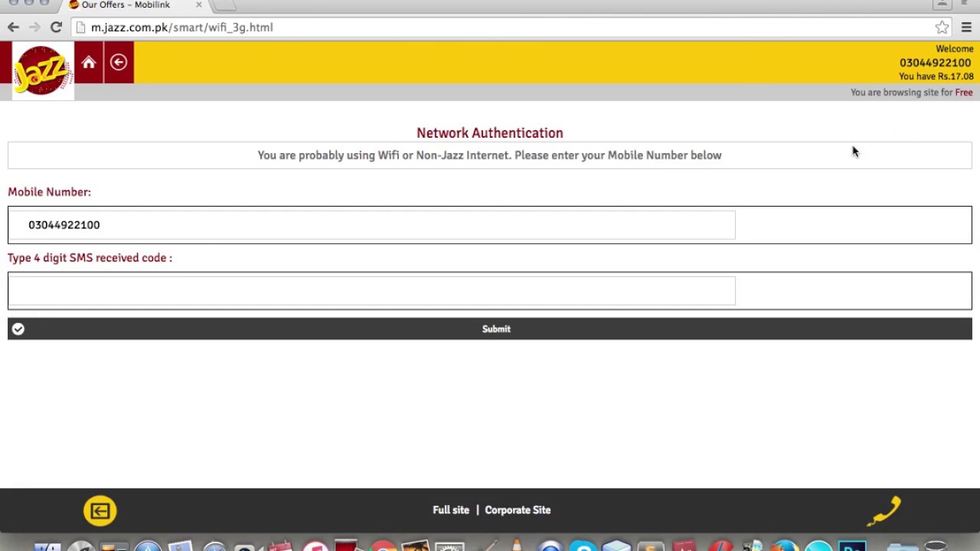Click the Free browsing link
This screenshot has height=551, width=980.
click(964, 93)
